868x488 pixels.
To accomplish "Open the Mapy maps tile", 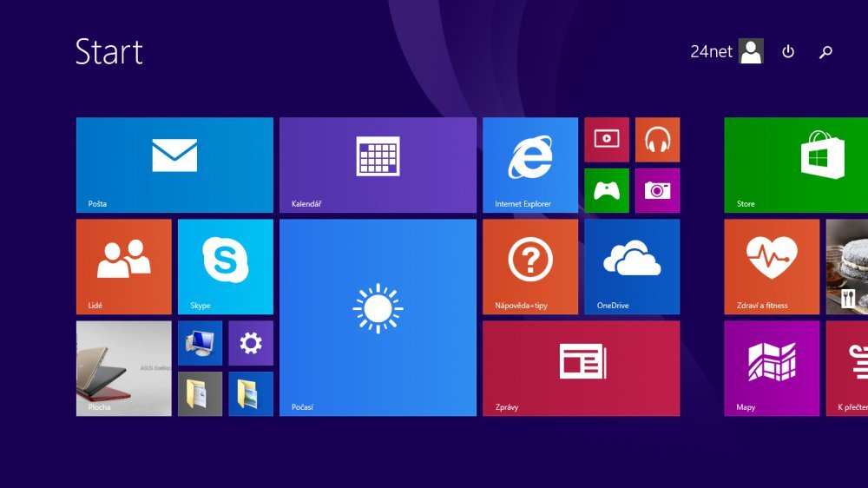I will (772, 368).
